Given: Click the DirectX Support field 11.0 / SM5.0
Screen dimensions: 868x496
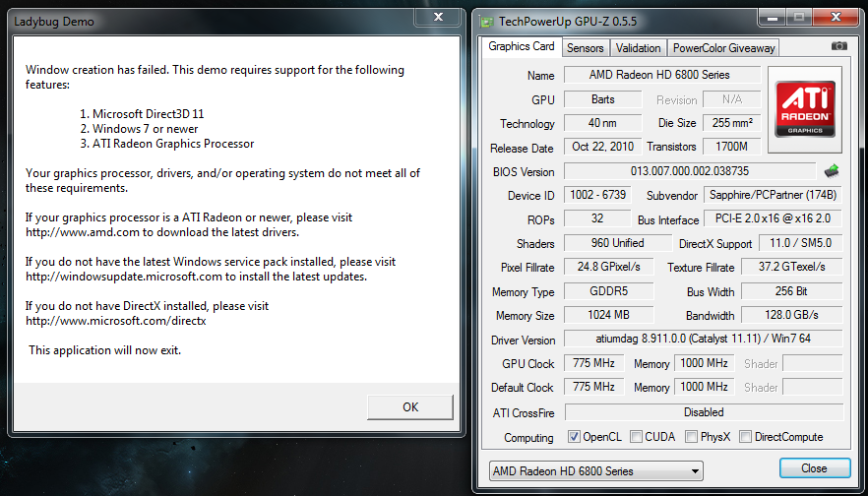Looking at the screenshot, I should (x=800, y=243).
